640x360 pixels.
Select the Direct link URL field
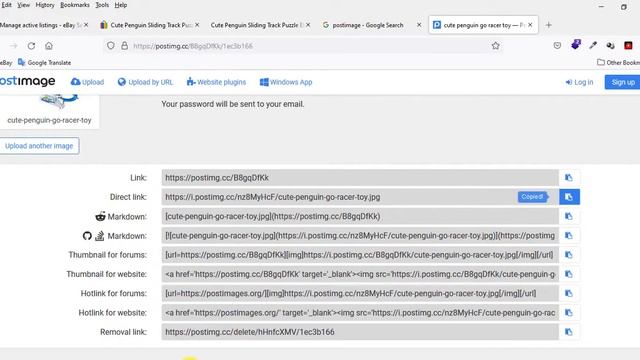tap(360, 197)
